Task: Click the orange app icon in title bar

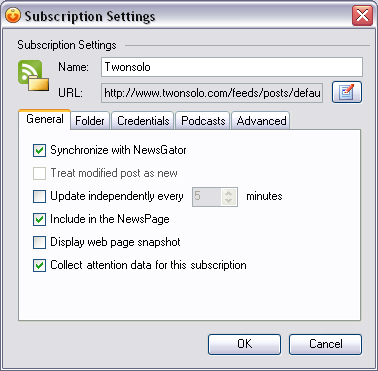Action: pos(13,16)
